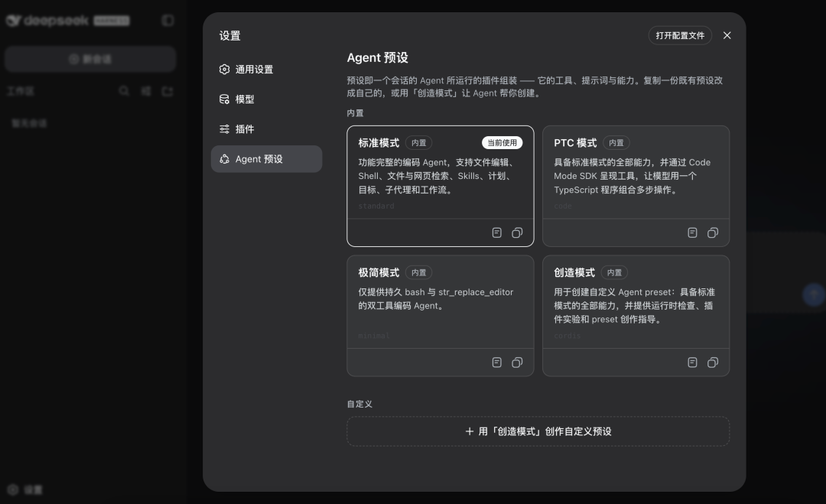Click the 自定义 section label
Screen dimensions: 826x504
tap(359, 404)
